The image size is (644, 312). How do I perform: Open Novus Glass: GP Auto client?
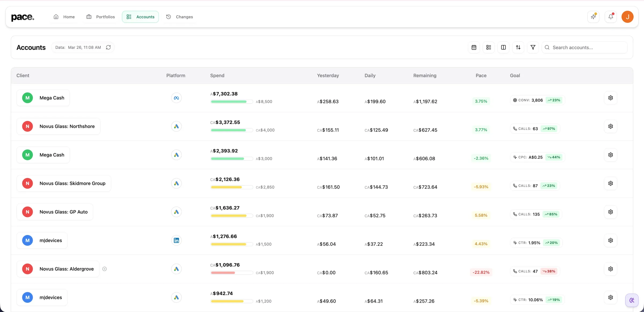(x=55, y=212)
